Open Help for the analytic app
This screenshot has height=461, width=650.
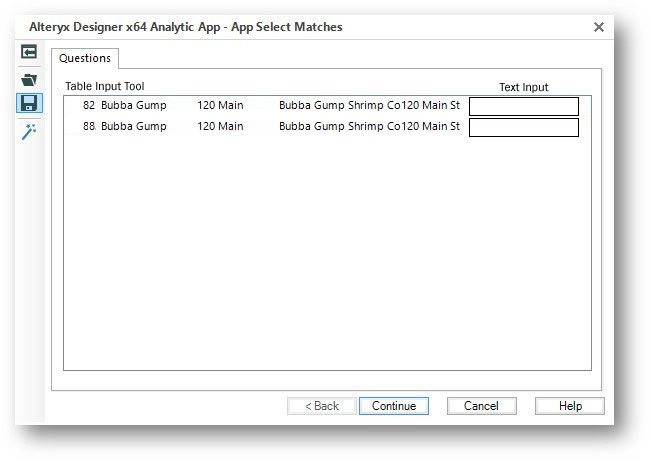pyautogui.click(x=570, y=406)
